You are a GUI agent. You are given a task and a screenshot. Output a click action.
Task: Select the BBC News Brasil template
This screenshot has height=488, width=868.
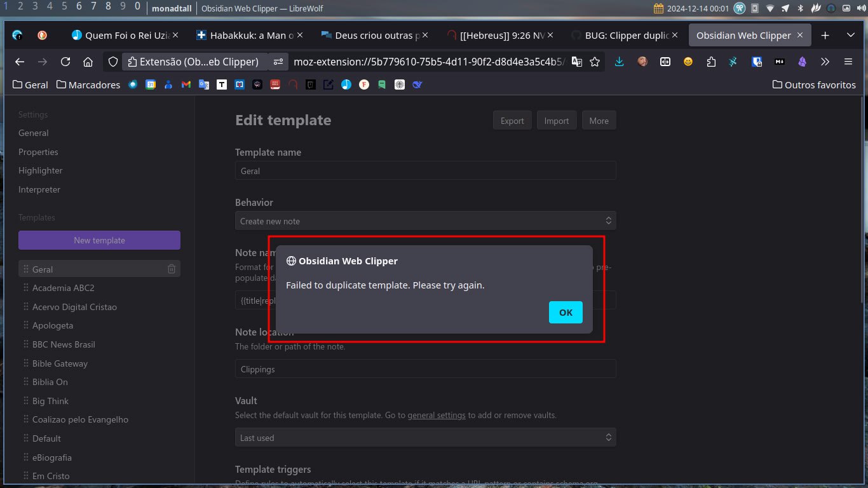click(x=99, y=344)
